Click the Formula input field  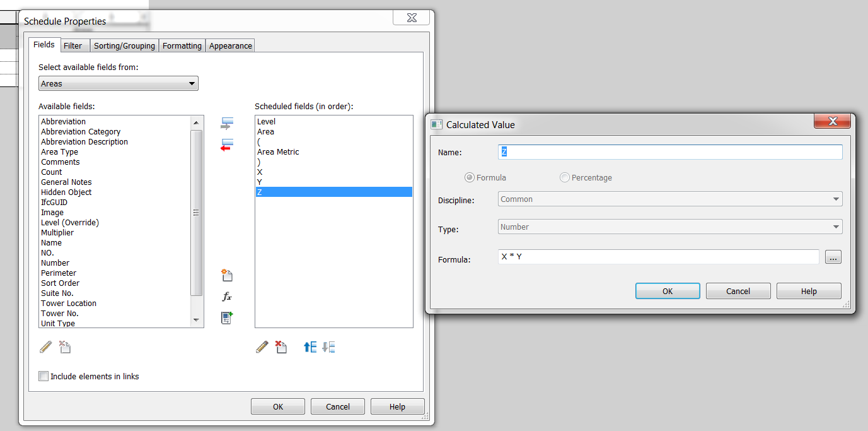[658, 257]
